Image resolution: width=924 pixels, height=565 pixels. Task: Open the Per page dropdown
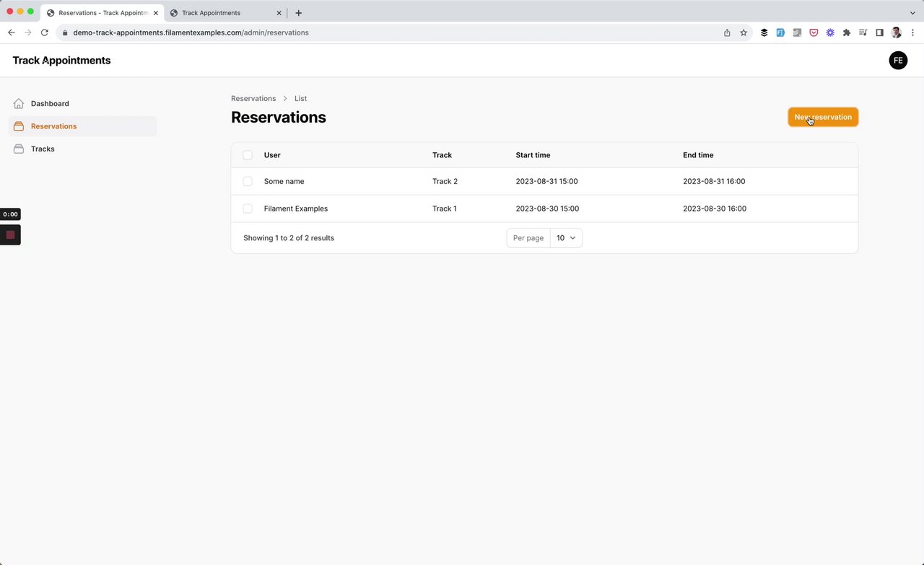click(566, 238)
